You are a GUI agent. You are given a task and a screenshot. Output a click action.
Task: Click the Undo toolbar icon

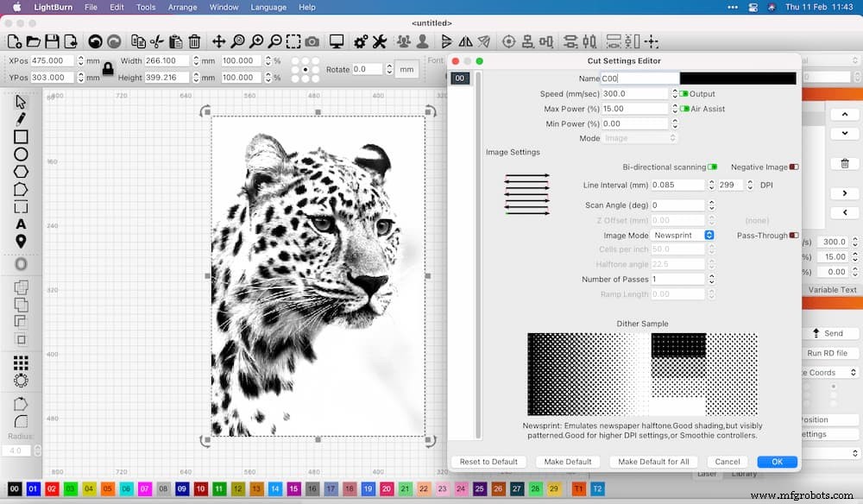click(x=93, y=41)
